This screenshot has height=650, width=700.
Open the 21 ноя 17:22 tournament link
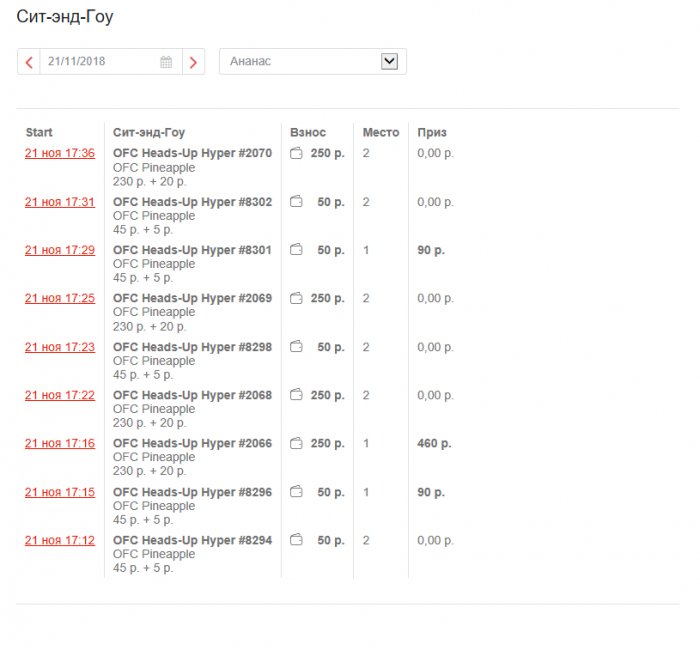pos(60,395)
